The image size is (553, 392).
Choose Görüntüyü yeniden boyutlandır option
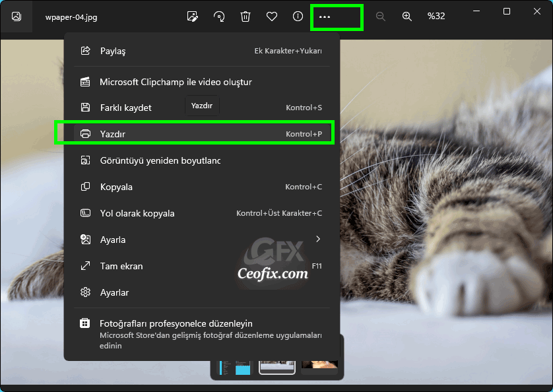(x=202, y=160)
